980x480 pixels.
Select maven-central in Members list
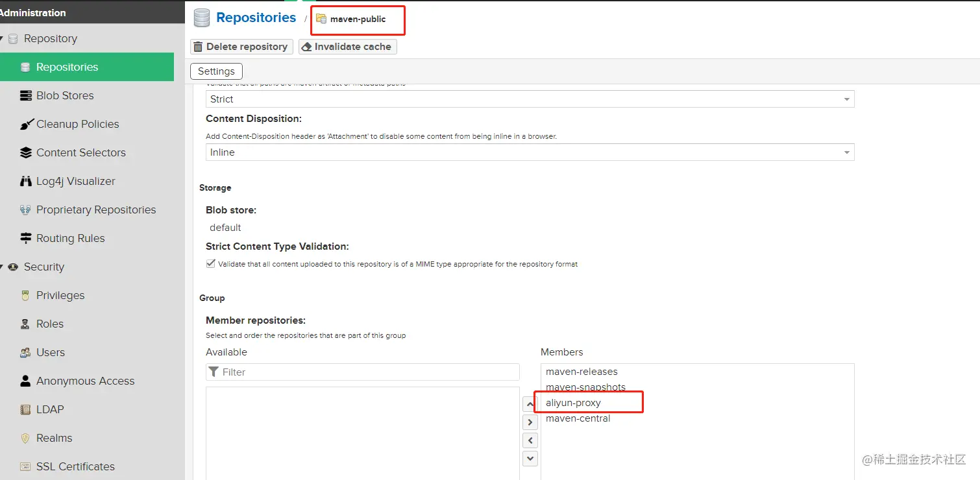click(578, 418)
